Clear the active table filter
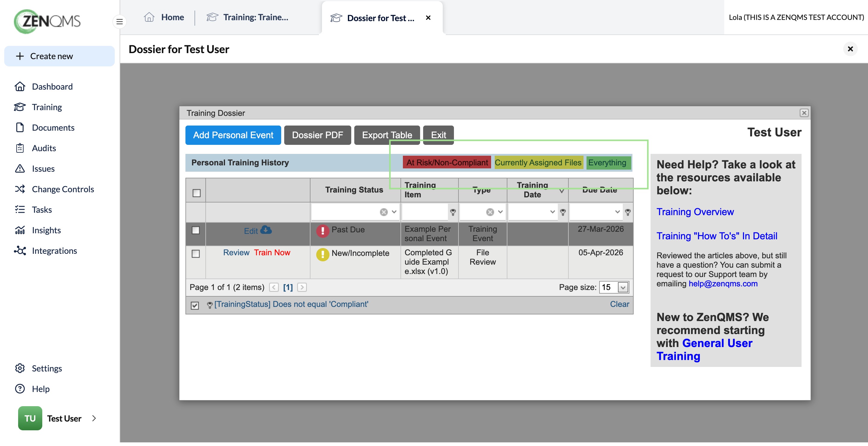Screen dimensions: 868x446 (x=619, y=304)
